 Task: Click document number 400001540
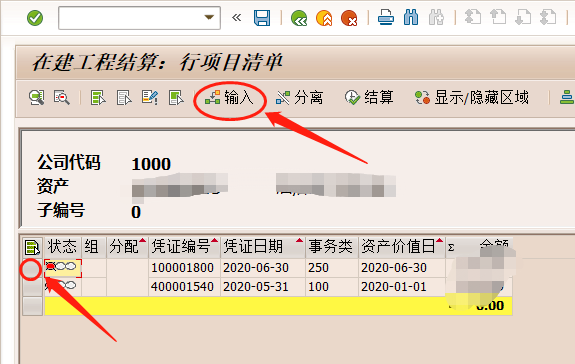(183, 287)
